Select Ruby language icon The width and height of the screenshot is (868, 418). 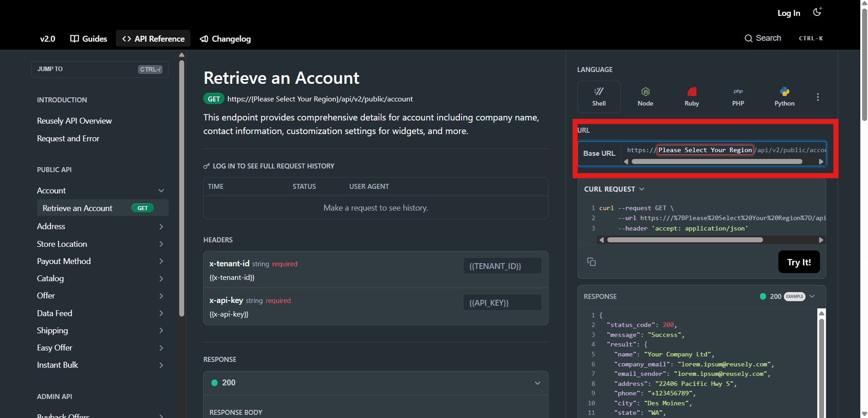692,91
